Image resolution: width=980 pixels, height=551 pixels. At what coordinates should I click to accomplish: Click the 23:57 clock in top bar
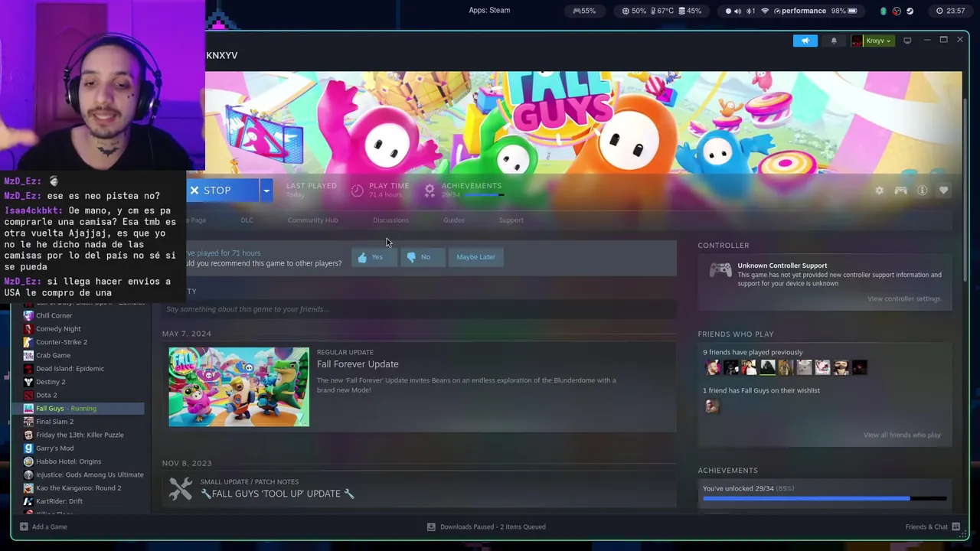(x=950, y=11)
